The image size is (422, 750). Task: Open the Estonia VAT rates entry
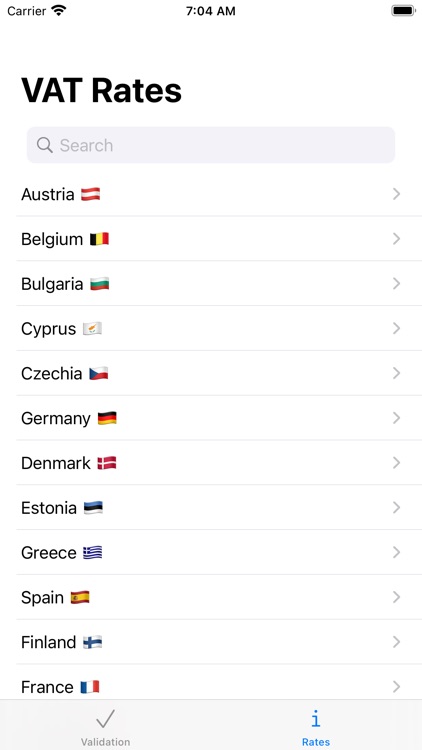point(219,507)
